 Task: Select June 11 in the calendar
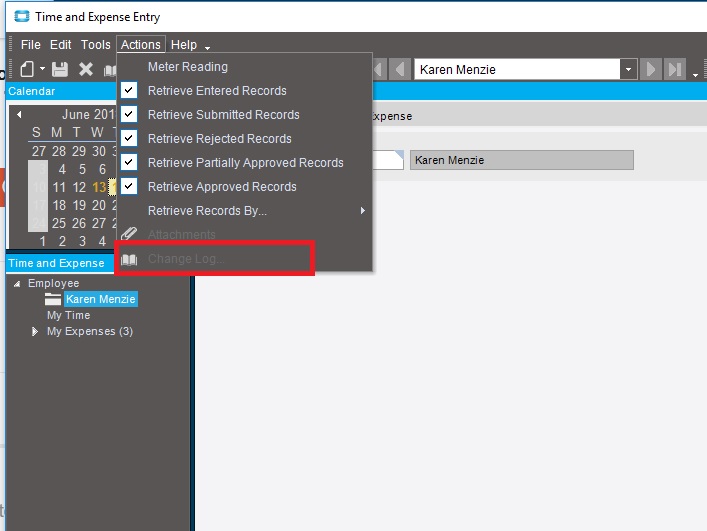[x=59, y=187]
